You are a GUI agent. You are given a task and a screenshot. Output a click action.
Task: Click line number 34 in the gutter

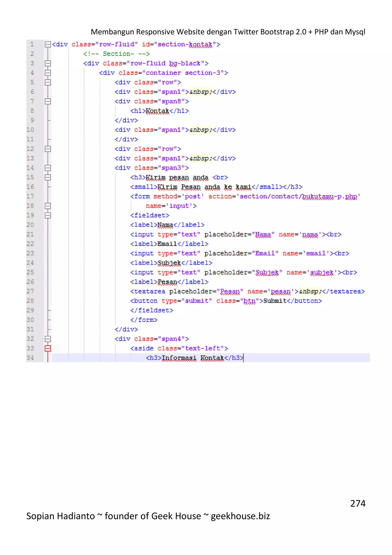30,358
